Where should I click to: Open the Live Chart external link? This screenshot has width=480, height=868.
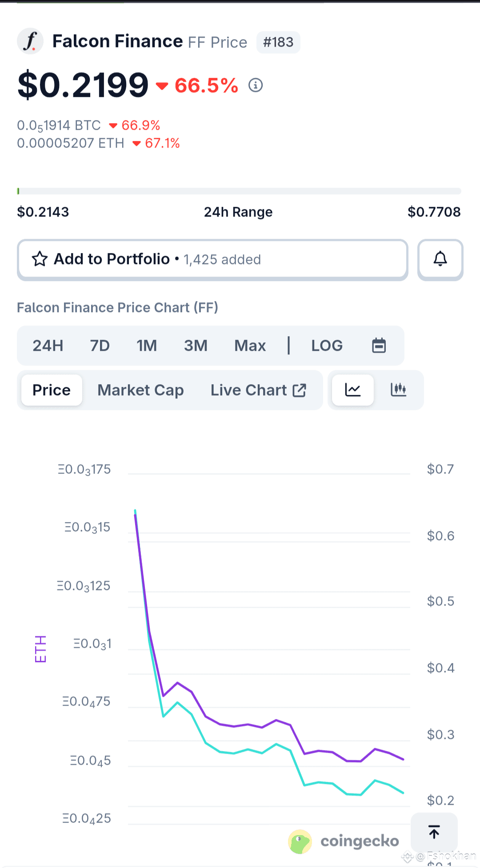[x=258, y=390]
